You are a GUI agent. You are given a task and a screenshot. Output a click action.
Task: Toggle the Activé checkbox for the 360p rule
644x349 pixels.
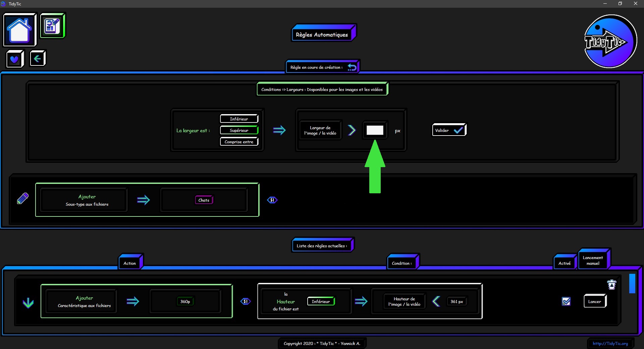coord(566,301)
